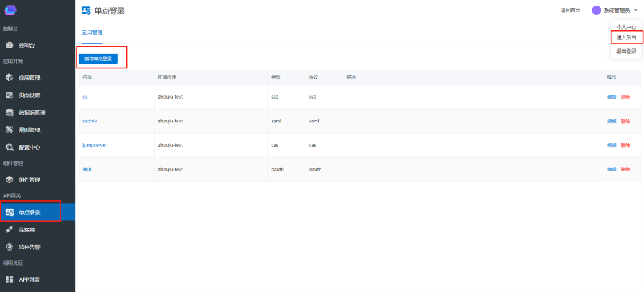Screen dimensions: 644x292
Task: Click the purple 系统管理员 avatar
Action: pos(596,10)
